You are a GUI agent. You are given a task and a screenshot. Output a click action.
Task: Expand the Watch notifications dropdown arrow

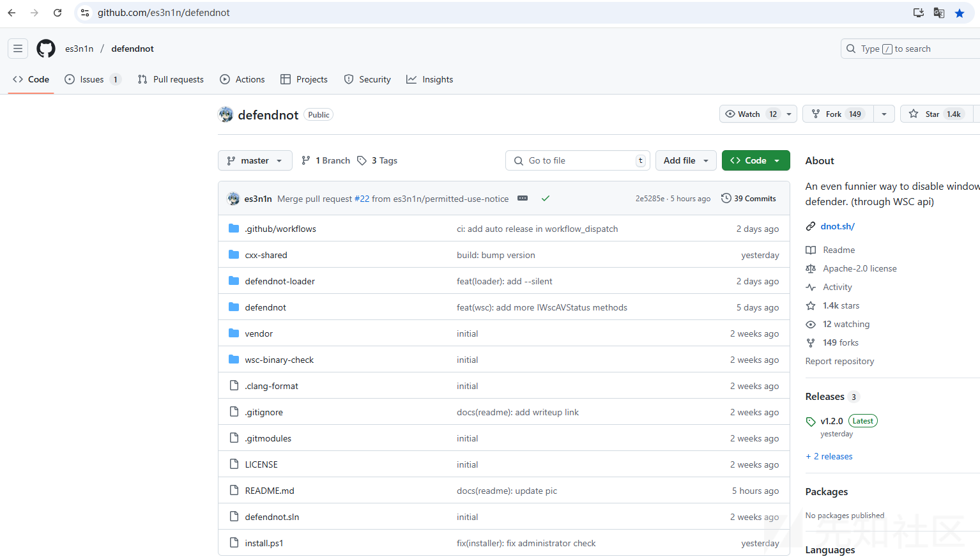(x=789, y=114)
